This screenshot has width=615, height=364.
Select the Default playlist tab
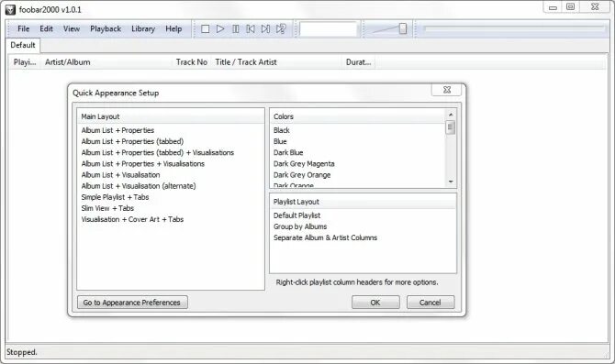23,45
